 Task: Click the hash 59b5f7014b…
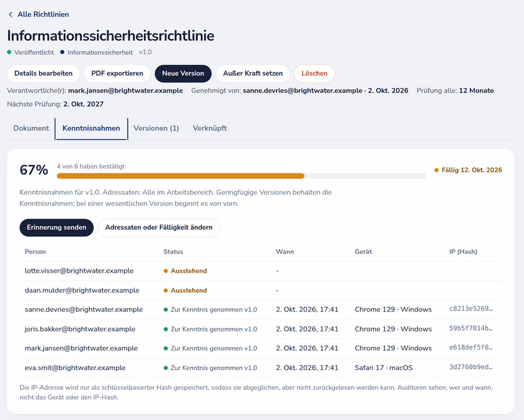pyautogui.click(x=471, y=328)
